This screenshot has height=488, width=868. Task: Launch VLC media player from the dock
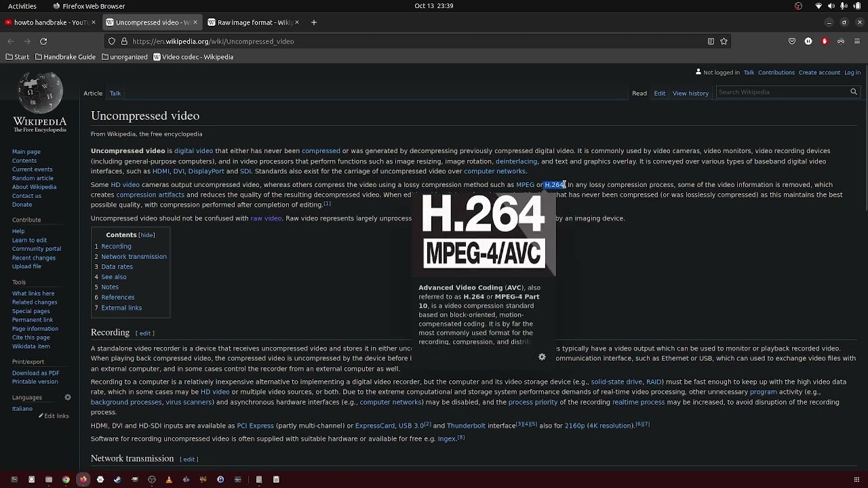coord(169,479)
